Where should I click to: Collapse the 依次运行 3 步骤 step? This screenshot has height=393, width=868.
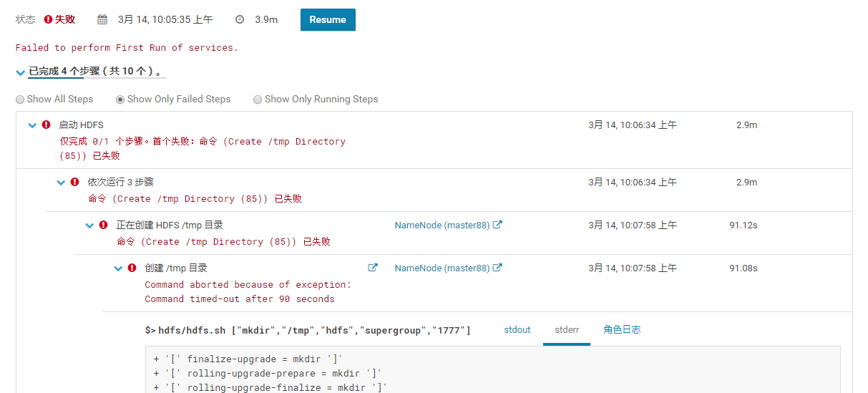point(61,183)
